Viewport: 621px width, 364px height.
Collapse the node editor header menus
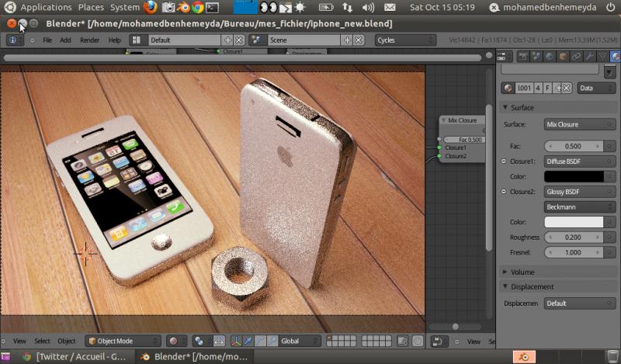[x=456, y=341]
